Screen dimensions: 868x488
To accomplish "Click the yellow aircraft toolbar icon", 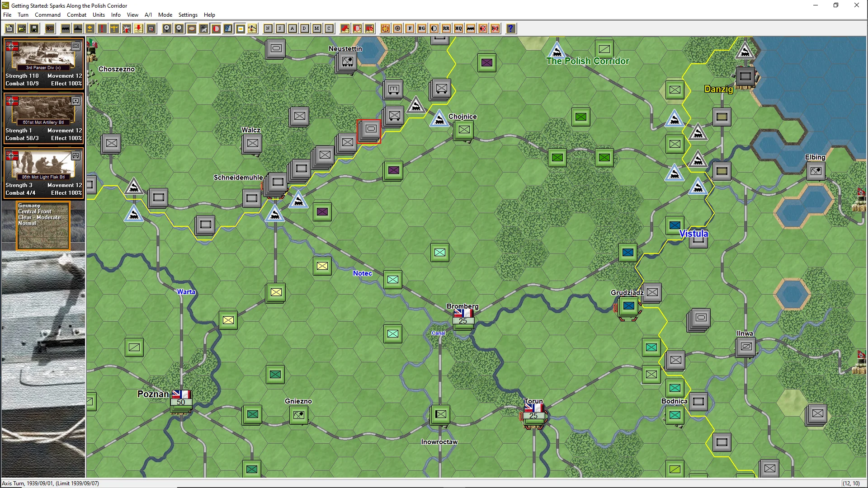I will pyautogui.click(x=114, y=28).
